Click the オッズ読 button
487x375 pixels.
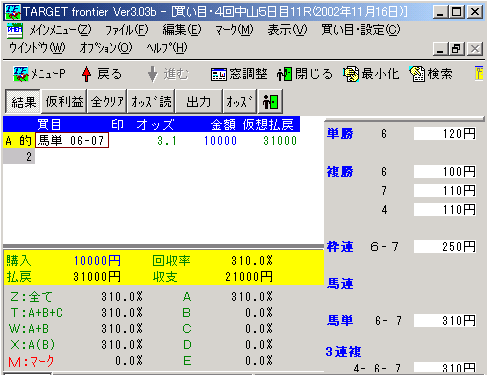click(x=151, y=102)
